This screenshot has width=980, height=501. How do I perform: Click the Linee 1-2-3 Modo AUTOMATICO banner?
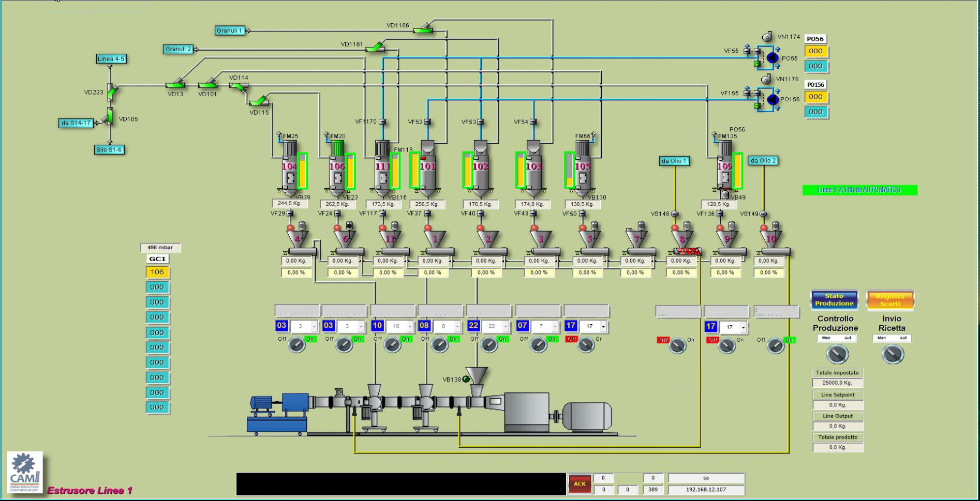[859, 190]
